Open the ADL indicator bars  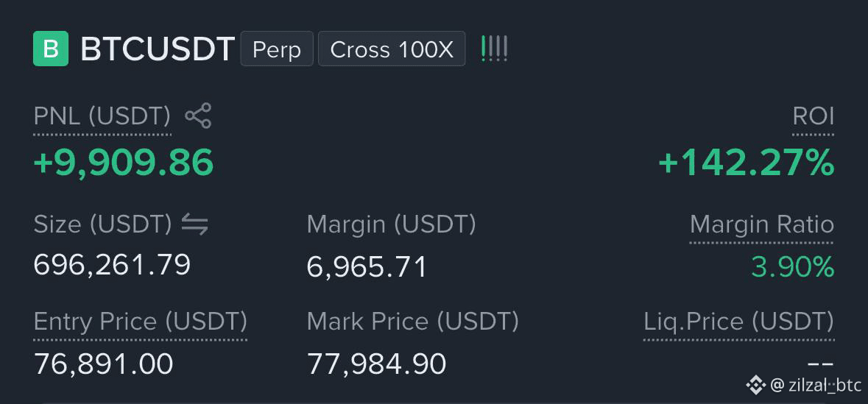click(494, 49)
